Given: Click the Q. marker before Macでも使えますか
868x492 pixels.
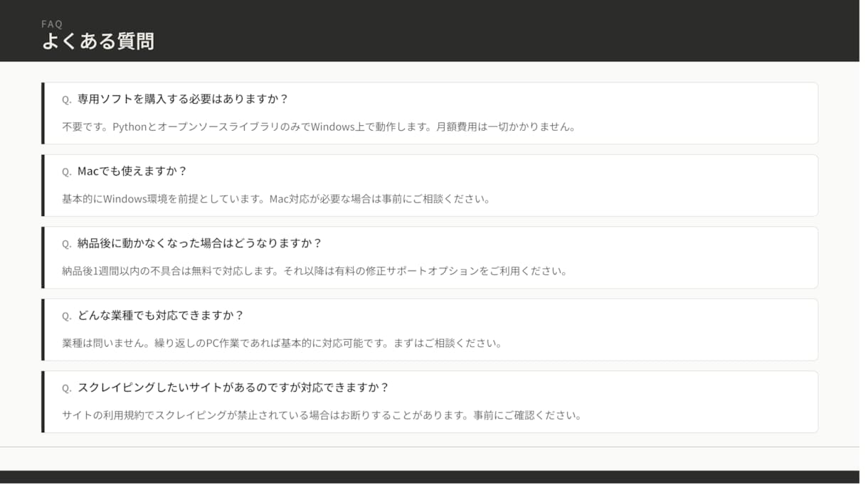Looking at the screenshot, I should click(x=67, y=173).
